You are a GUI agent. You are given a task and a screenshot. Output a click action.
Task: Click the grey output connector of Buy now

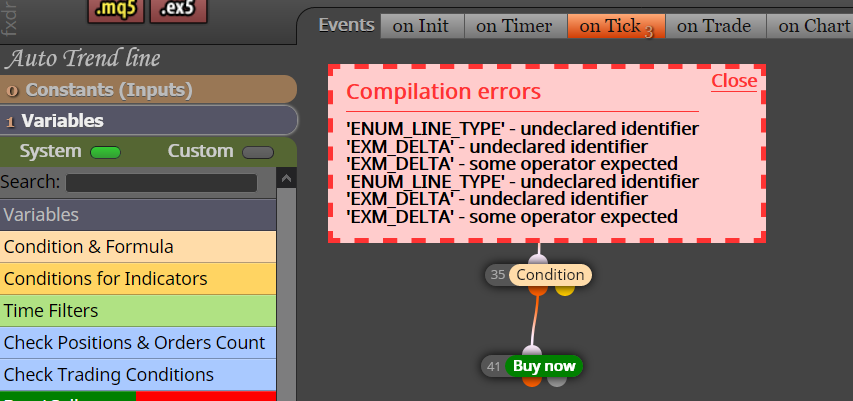coord(557,380)
